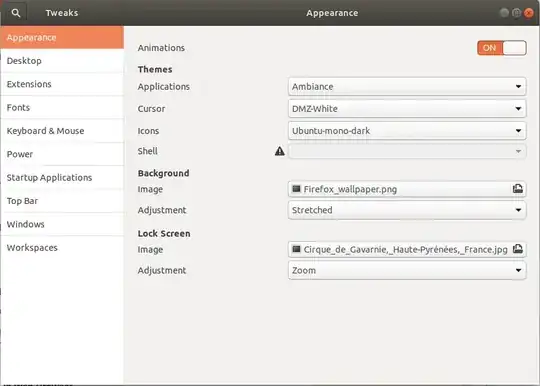Click image thumbnail icon beside Firefox_wallpaper.png
Image resolution: width=540 pixels, height=386 pixels.
296,189
